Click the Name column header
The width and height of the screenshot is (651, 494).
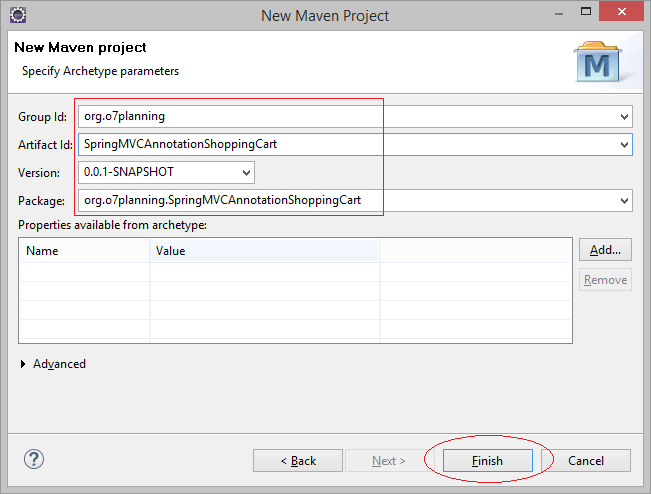(85, 251)
